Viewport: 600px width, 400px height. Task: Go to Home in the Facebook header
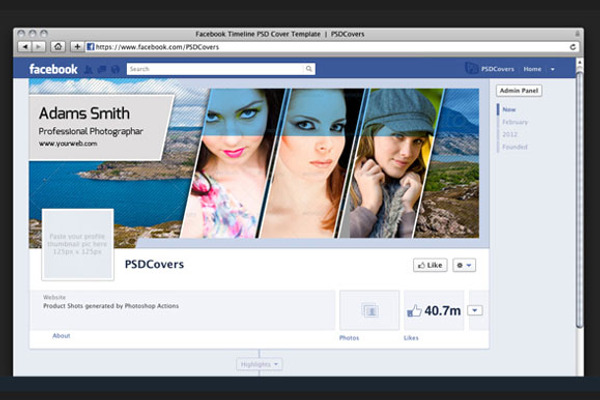(532, 69)
